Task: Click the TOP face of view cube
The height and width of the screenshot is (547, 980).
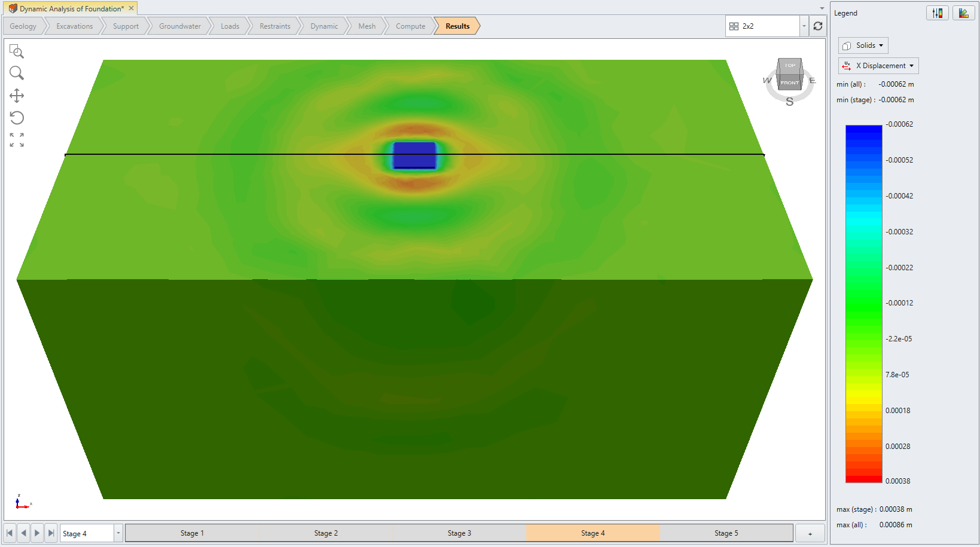Action: [x=790, y=65]
